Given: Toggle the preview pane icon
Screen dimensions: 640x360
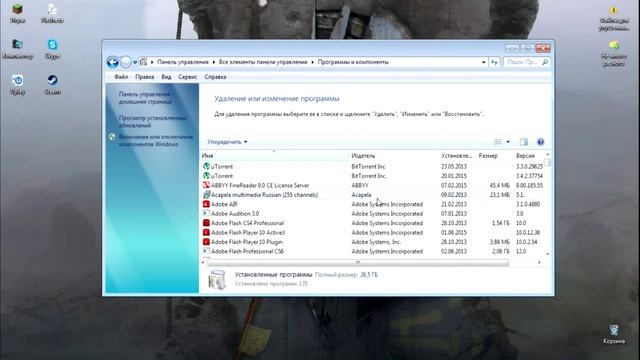Looking at the screenshot, I should [x=524, y=142].
